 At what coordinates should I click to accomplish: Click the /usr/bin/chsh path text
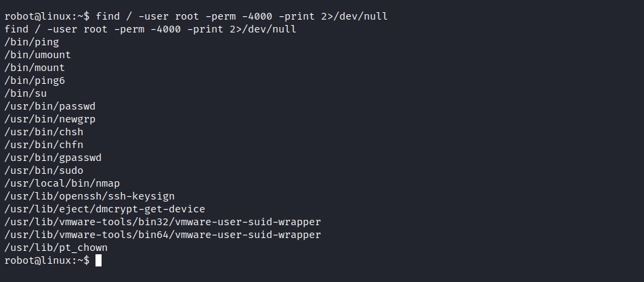pos(43,132)
